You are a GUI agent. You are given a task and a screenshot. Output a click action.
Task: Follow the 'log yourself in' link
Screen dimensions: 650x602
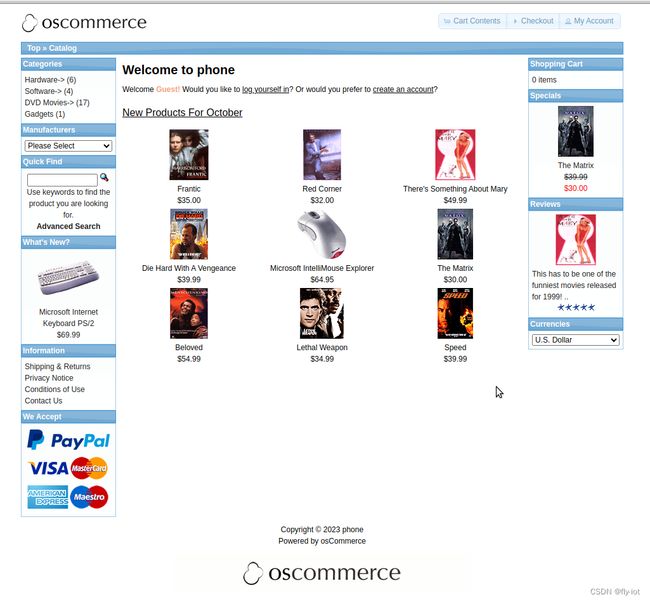pyautogui.click(x=265, y=89)
